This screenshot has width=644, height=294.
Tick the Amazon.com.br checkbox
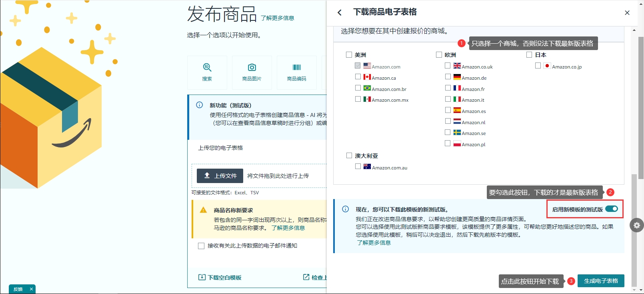(358, 88)
